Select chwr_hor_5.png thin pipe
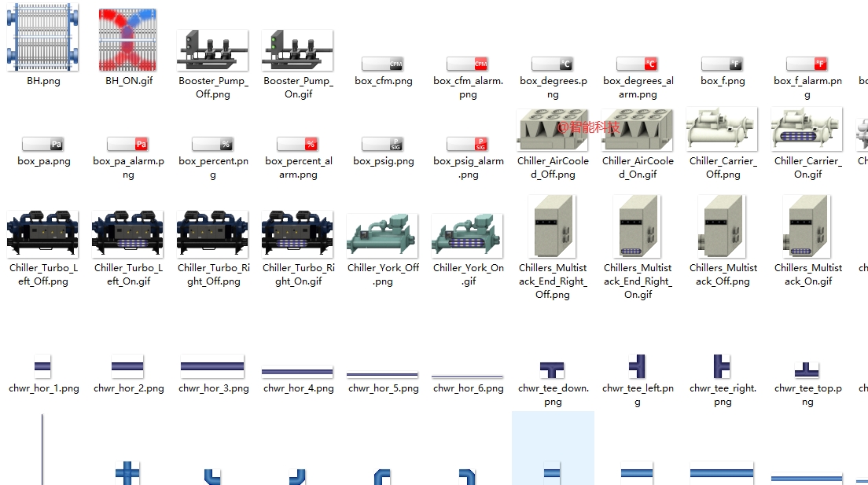868x485 pixels. pyautogui.click(x=383, y=375)
